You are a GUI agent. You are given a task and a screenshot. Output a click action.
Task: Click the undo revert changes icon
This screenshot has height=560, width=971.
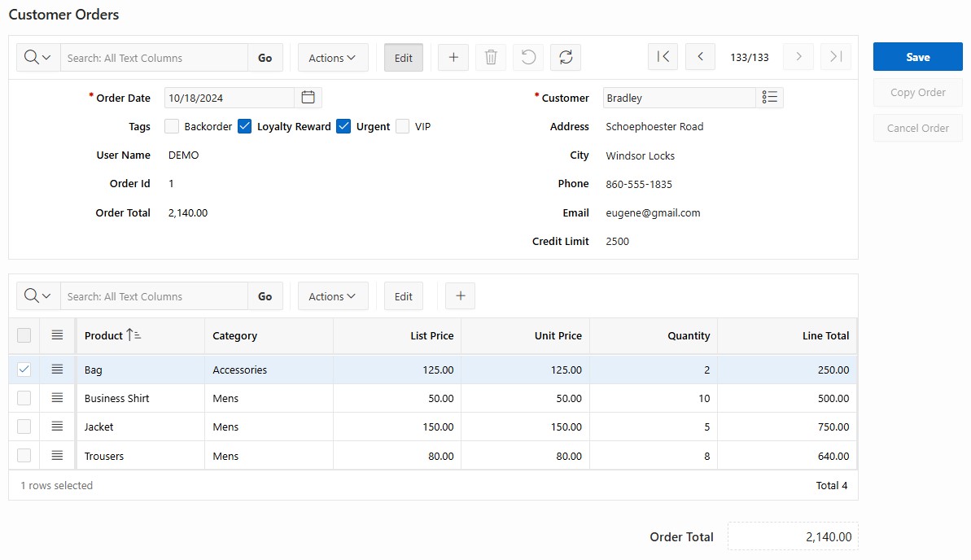click(528, 58)
